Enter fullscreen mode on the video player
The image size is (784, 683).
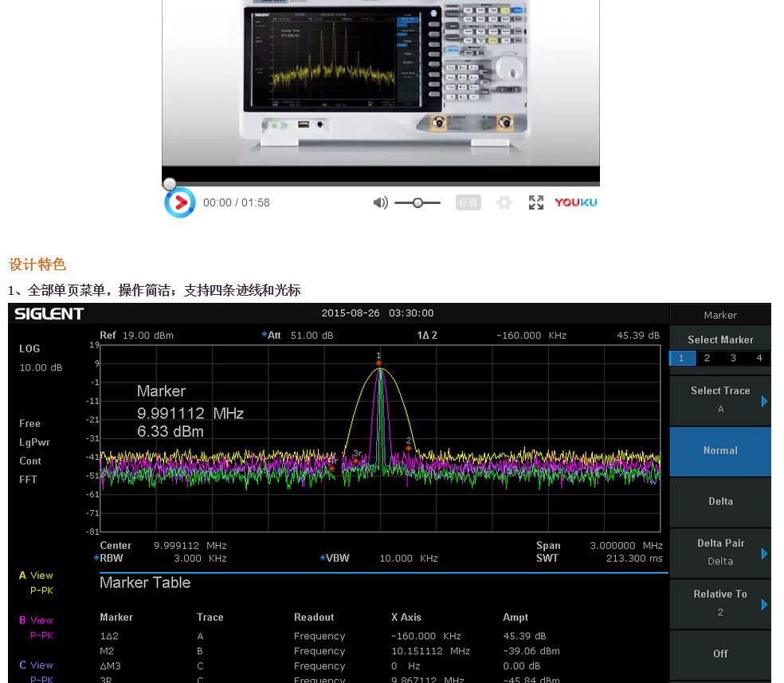tap(536, 202)
